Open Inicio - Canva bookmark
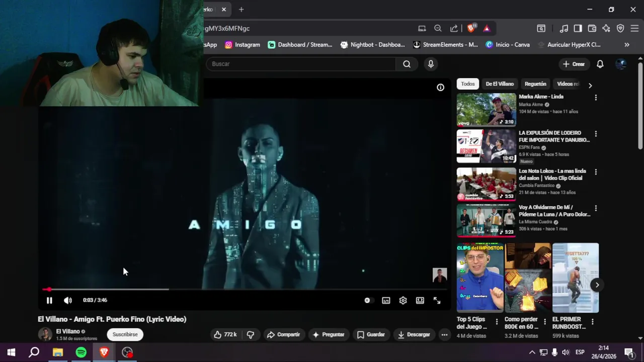 click(508, 45)
